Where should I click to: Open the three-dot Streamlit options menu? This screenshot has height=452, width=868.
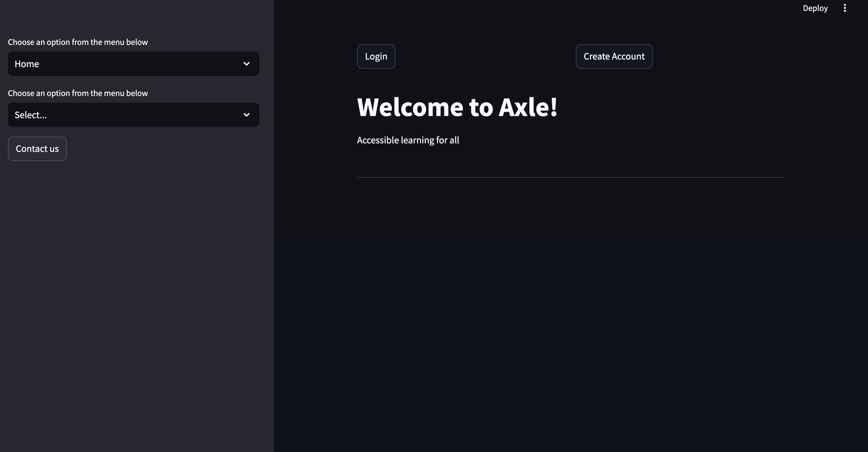click(845, 8)
